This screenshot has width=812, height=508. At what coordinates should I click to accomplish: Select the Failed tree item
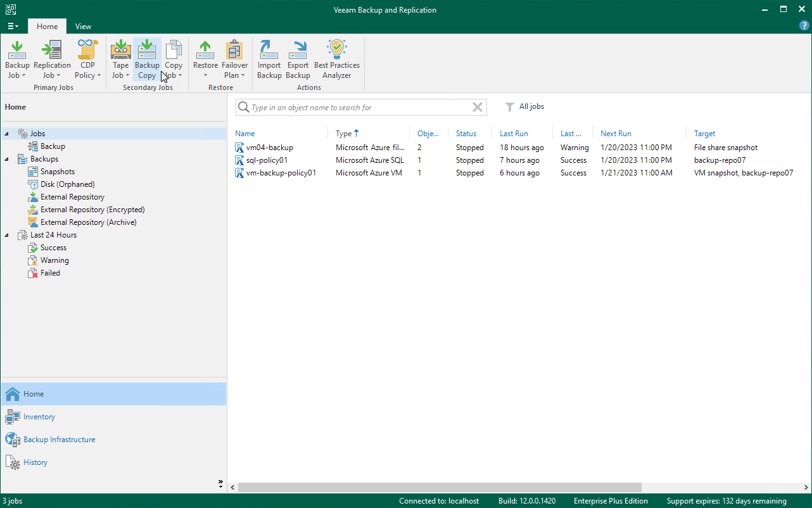(x=50, y=273)
